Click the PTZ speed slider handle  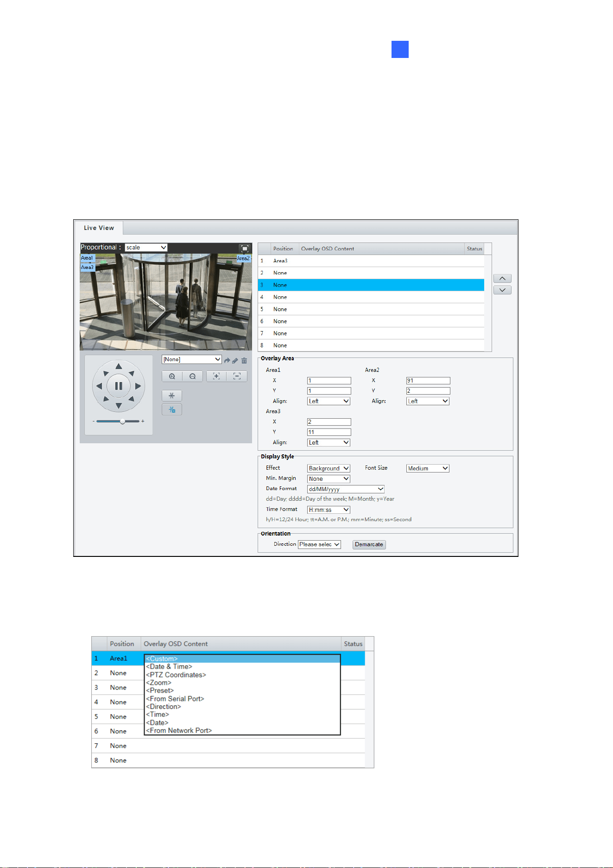pyautogui.click(x=122, y=421)
